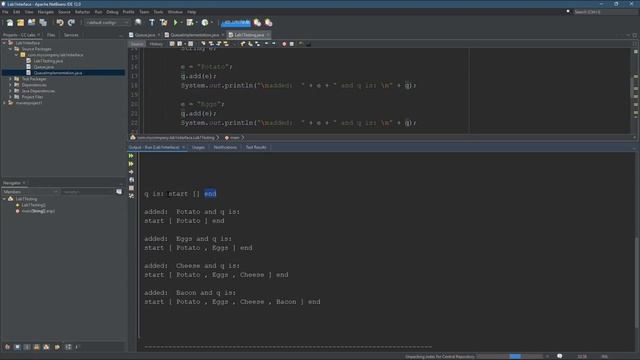
Task: Open the default config combo box
Action: tap(107, 23)
